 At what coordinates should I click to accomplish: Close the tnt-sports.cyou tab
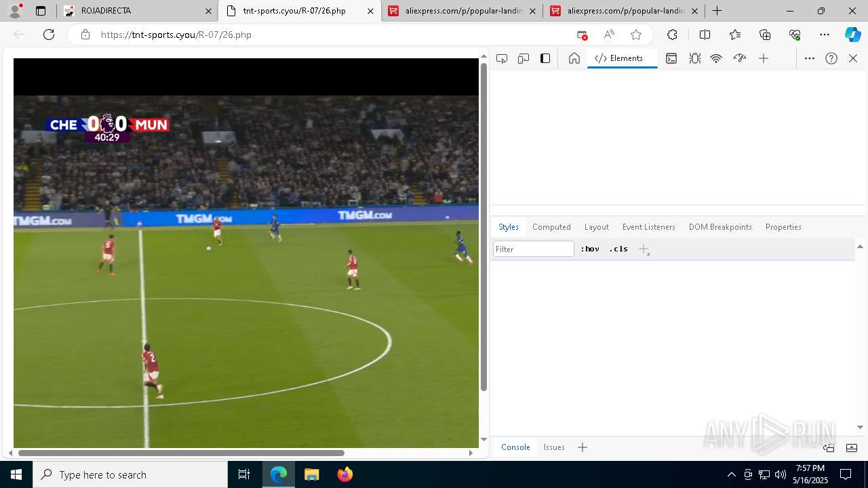(370, 11)
